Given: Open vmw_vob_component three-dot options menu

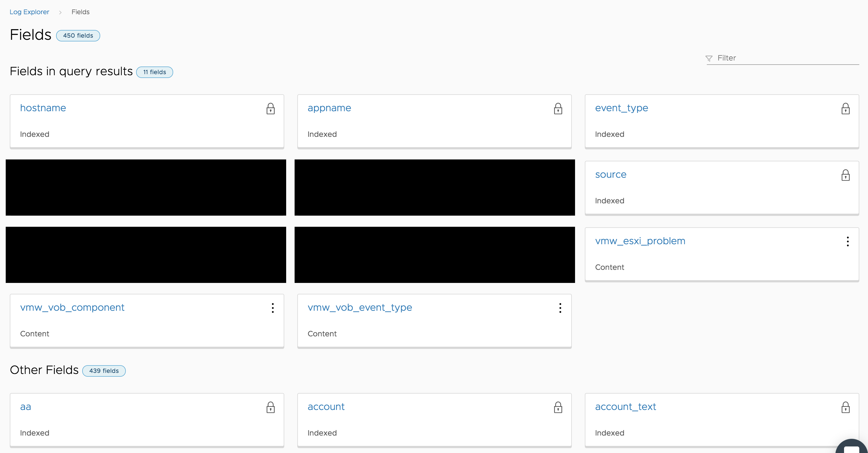Looking at the screenshot, I should [273, 308].
